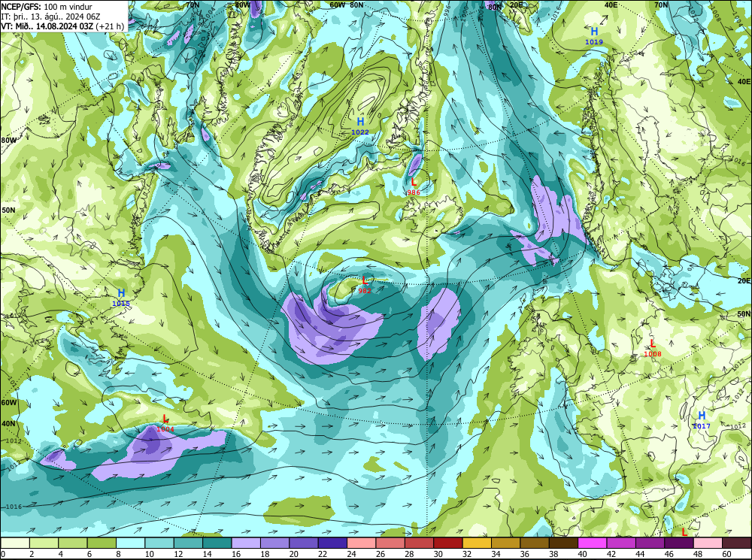Viewport: 752px width, 560px height.
Task: Select the 1022 pressure value label
Action: (360, 132)
